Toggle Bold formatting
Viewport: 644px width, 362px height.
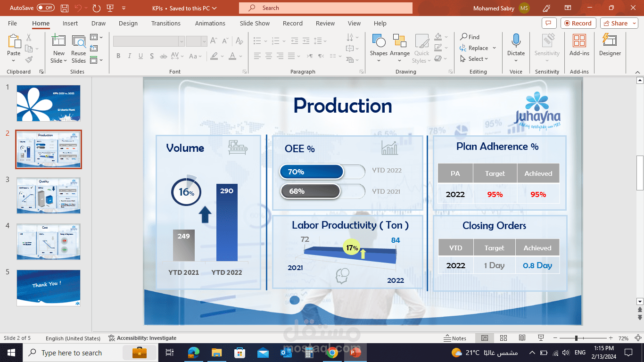[x=118, y=56]
